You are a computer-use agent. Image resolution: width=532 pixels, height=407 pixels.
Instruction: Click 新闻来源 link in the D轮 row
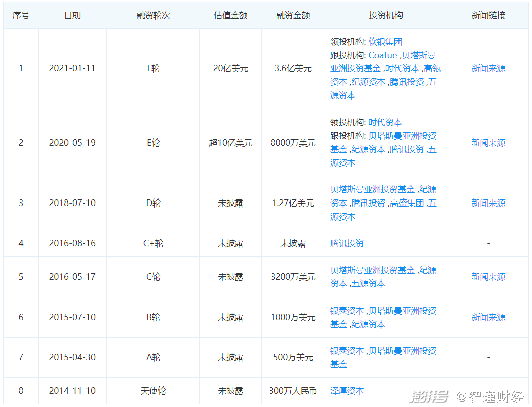point(488,203)
